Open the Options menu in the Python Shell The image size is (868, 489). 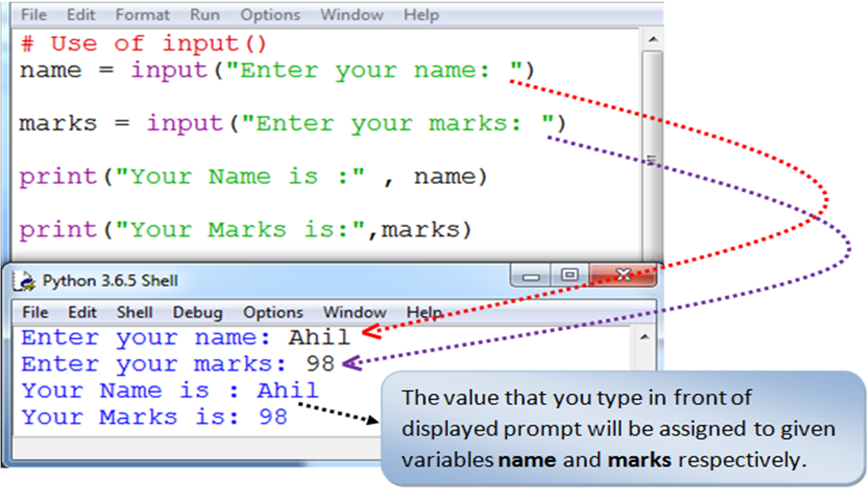[x=273, y=312]
